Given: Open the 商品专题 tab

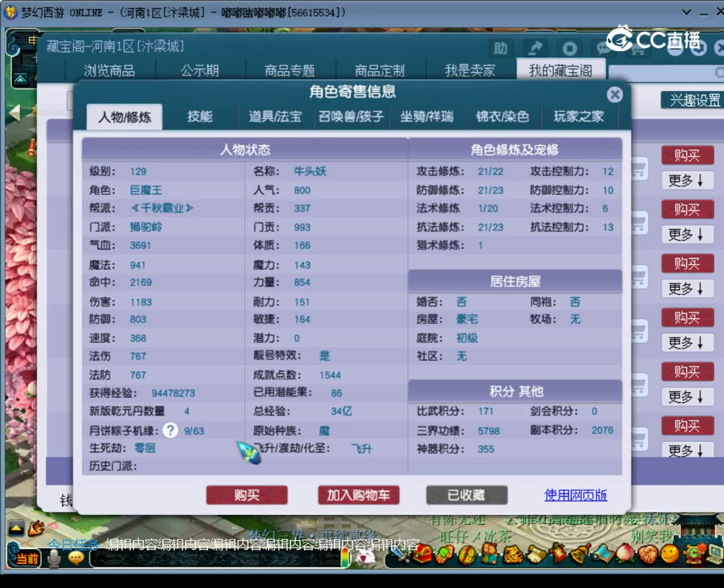Looking at the screenshot, I should pos(290,71).
